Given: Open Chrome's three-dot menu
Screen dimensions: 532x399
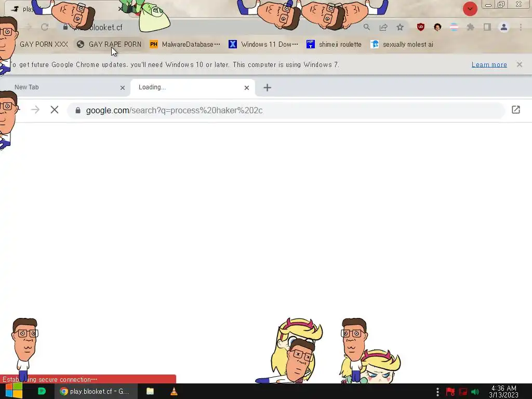Looking at the screenshot, I should pos(521,27).
